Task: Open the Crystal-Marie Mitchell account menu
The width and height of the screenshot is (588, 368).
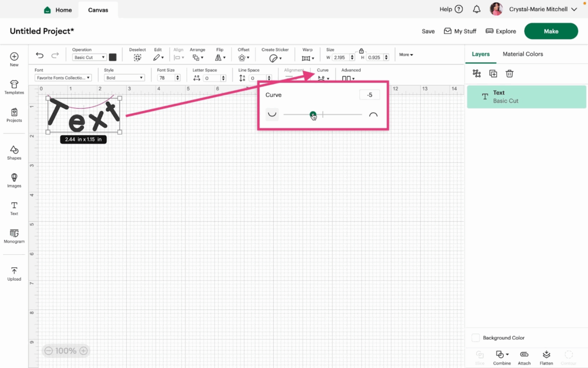Action: 543,9
